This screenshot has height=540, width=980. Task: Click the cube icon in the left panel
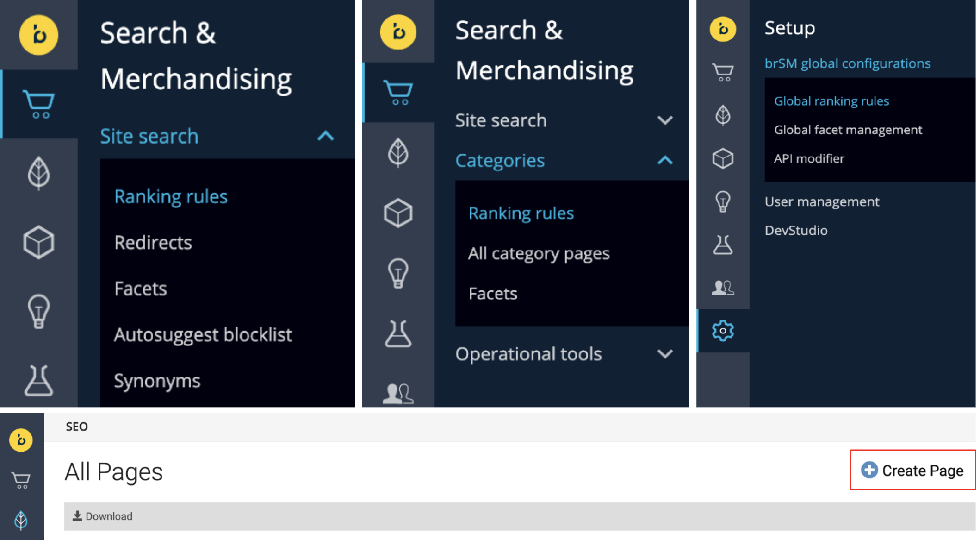pos(38,242)
